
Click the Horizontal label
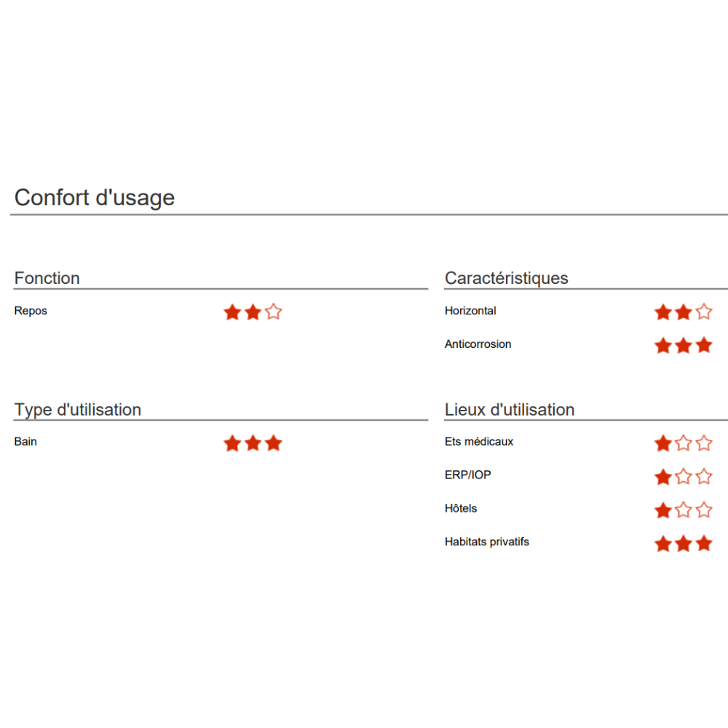[470, 311]
